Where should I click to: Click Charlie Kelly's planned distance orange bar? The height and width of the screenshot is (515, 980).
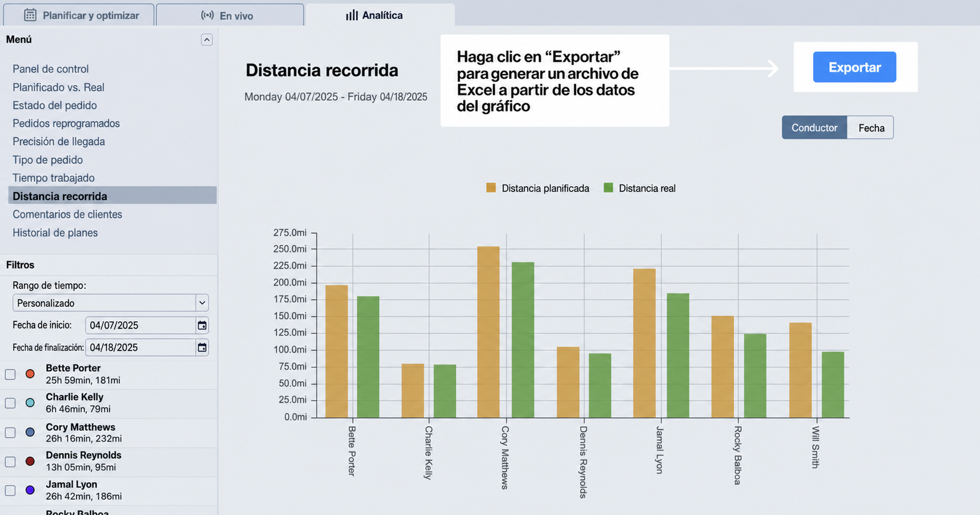click(413, 391)
